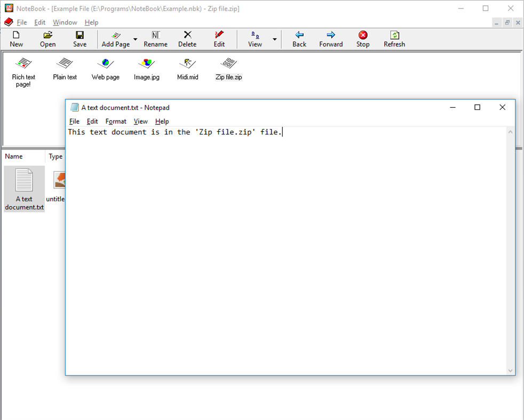The width and height of the screenshot is (524, 420).
Task: Open the Rich text page! tab
Action: (x=23, y=68)
